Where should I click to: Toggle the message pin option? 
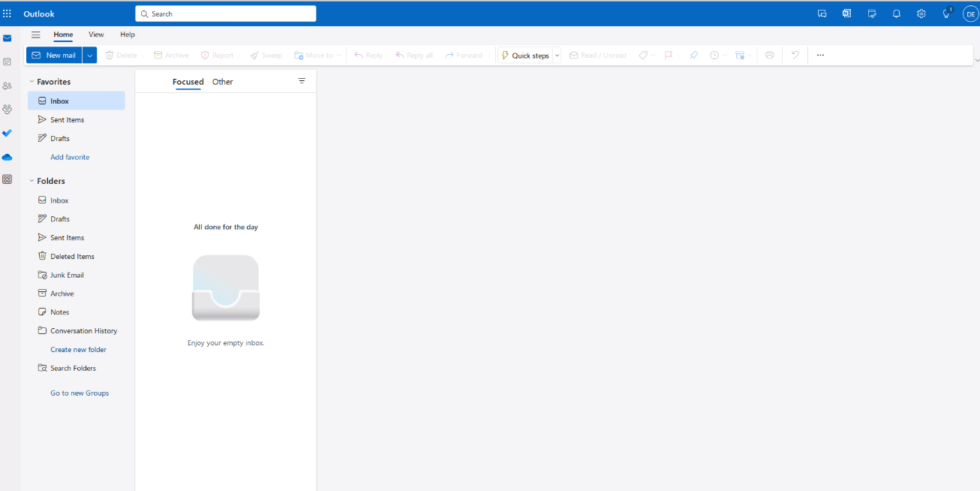point(693,55)
